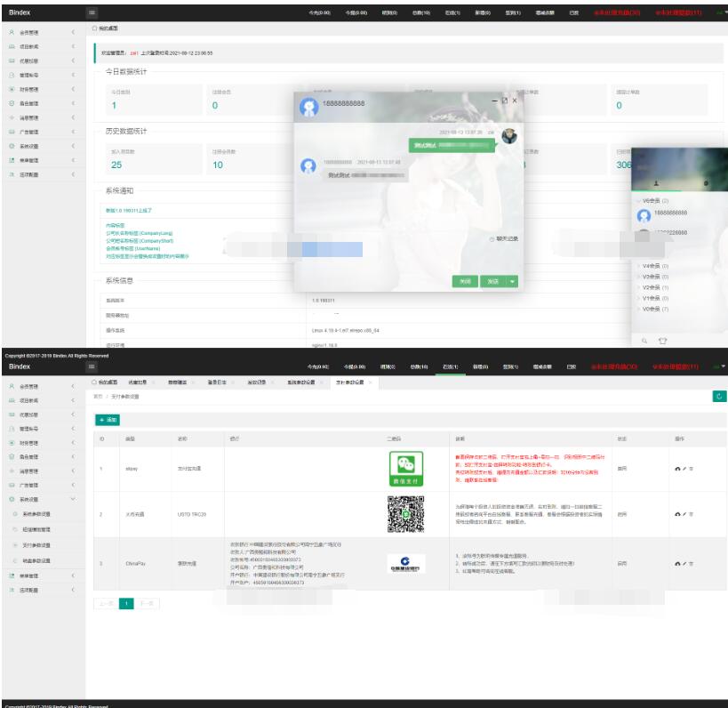Select the 18888888888 contact in the contact list

[669, 213]
